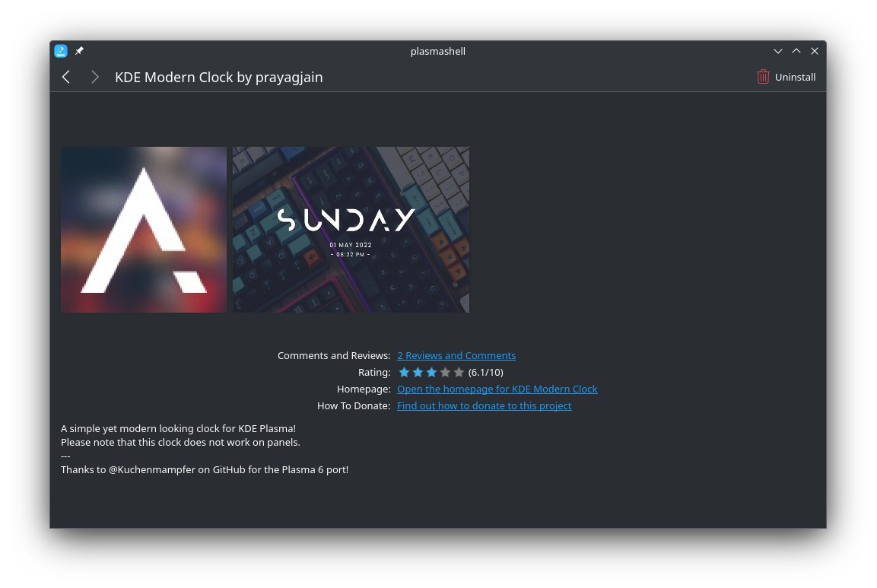
Task: Click the chevron up titlebar control
Action: pos(796,50)
